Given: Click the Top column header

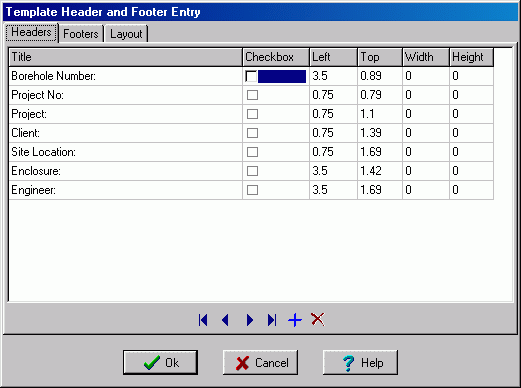Looking at the screenshot, I should 380,57.
